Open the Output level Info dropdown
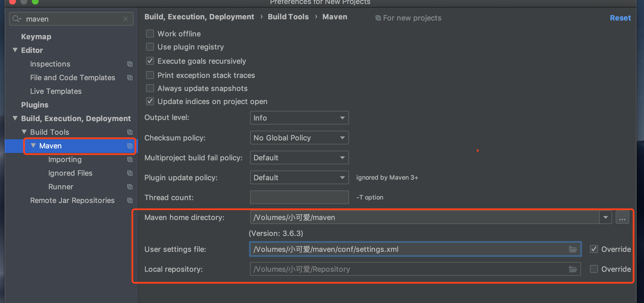644x303 pixels. [x=299, y=118]
